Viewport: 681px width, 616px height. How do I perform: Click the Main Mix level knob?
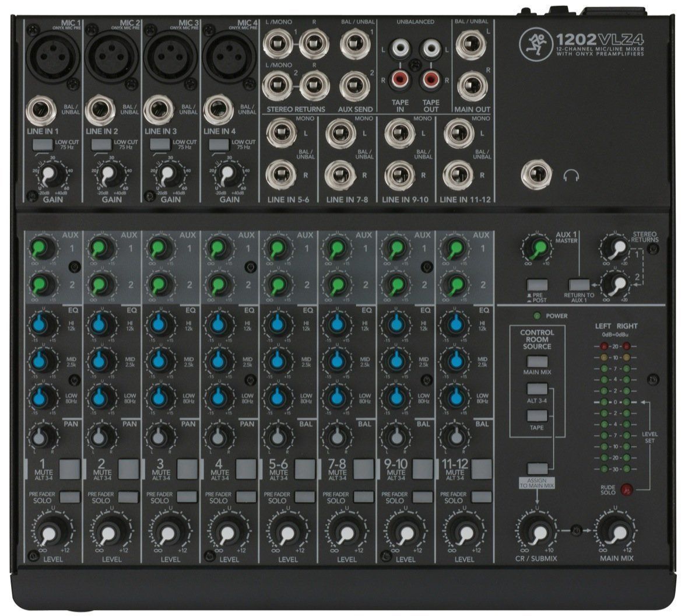point(610,532)
